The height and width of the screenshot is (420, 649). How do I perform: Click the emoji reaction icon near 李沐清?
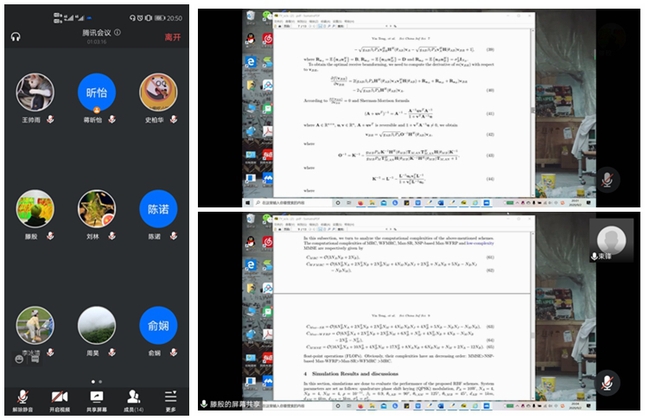[x=21, y=359]
